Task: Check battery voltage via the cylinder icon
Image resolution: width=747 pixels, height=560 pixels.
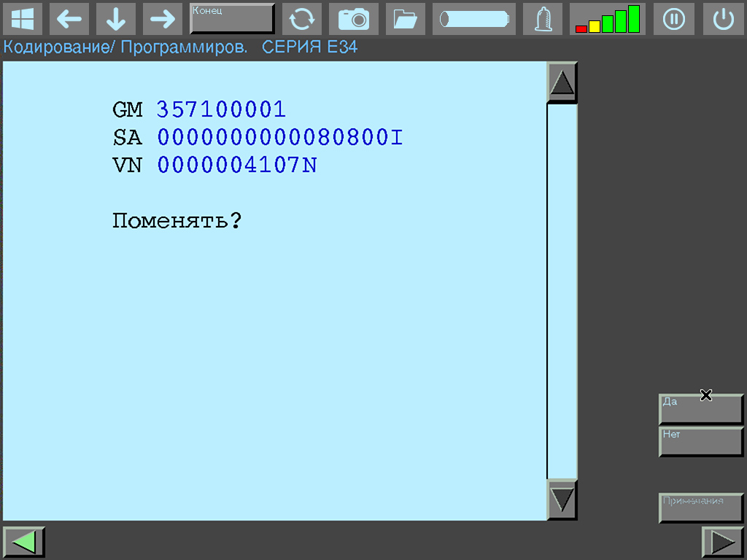Action: (x=473, y=19)
